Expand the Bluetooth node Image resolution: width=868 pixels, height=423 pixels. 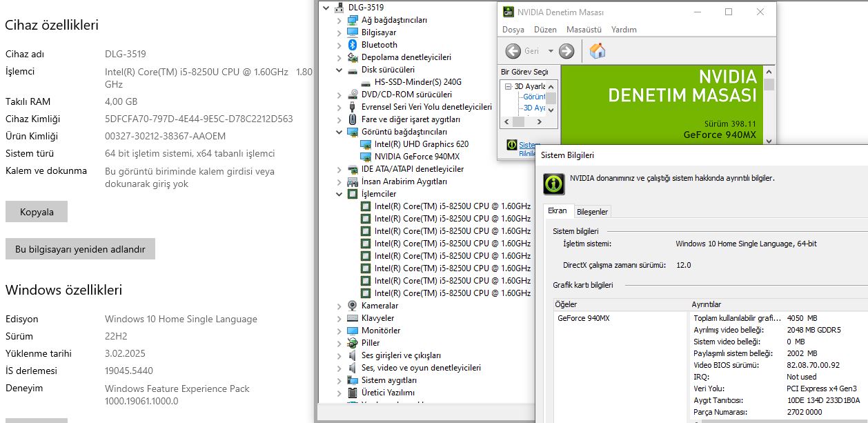[339, 45]
